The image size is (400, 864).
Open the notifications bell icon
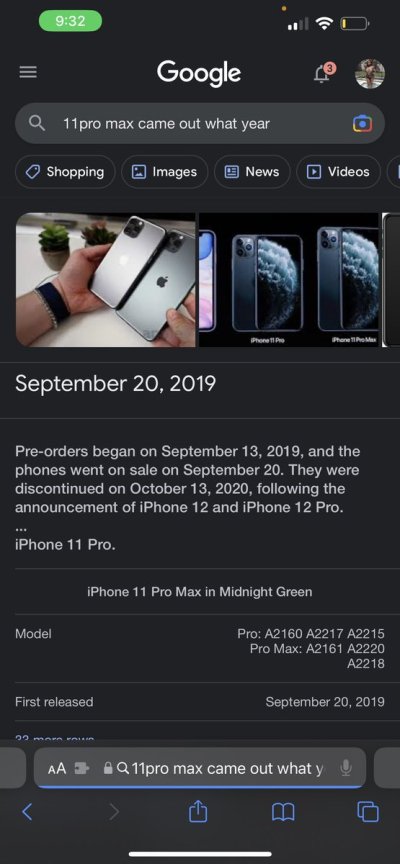click(324, 73)
